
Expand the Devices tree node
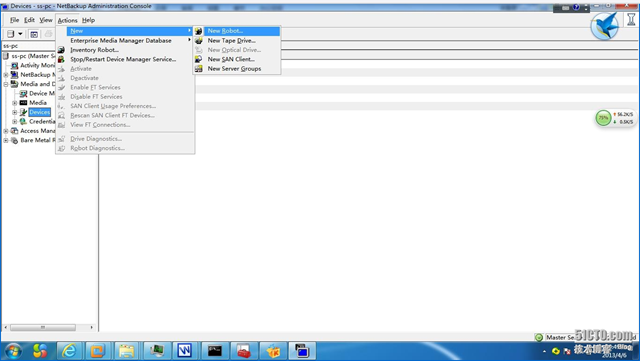(15, 112)
